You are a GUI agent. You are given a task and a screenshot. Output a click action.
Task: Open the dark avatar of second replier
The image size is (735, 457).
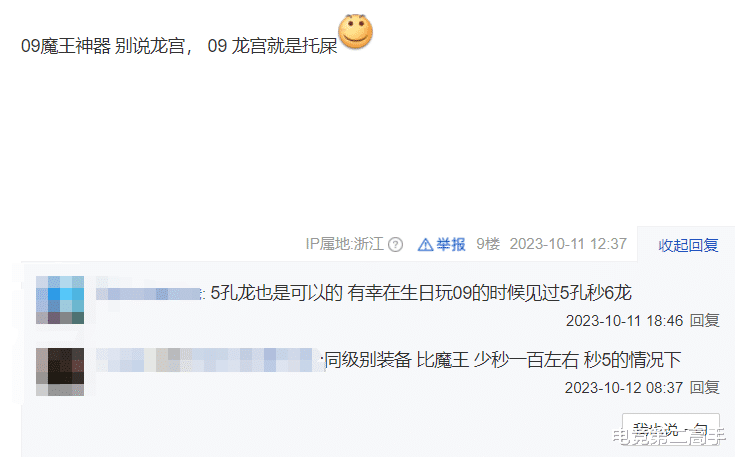(x=60, y=372)
